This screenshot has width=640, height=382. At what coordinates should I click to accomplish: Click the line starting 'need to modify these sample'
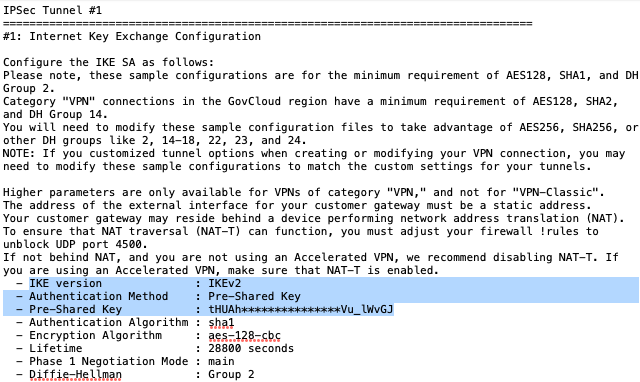click(x=297, y=167)
